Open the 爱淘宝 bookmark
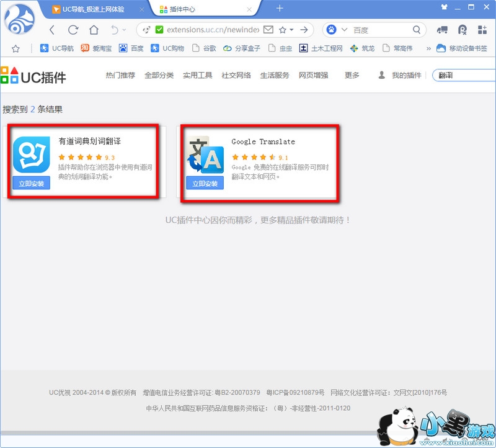The image size is (496, 448). pyautogui.click(x=96, y=48)
